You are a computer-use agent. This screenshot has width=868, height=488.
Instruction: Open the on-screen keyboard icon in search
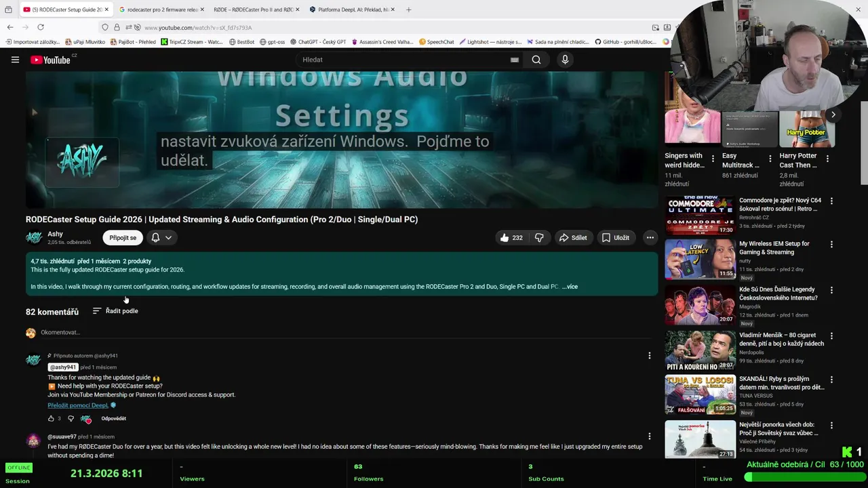[x=515, y=60]
